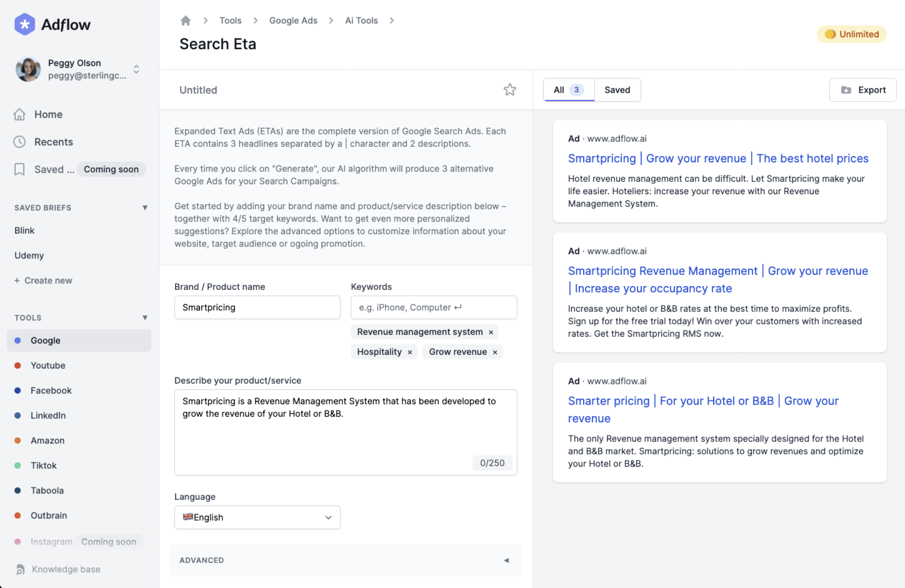Click the 0/250 character counter
This screenshot has height=588, width=905.
pos(492,463)
